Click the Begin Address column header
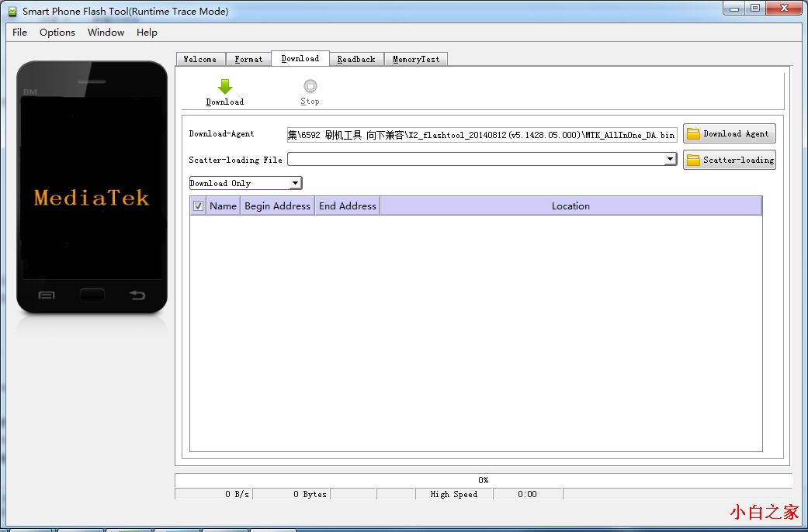The width and height of the screenshot is (808, 532). point(277,206)
